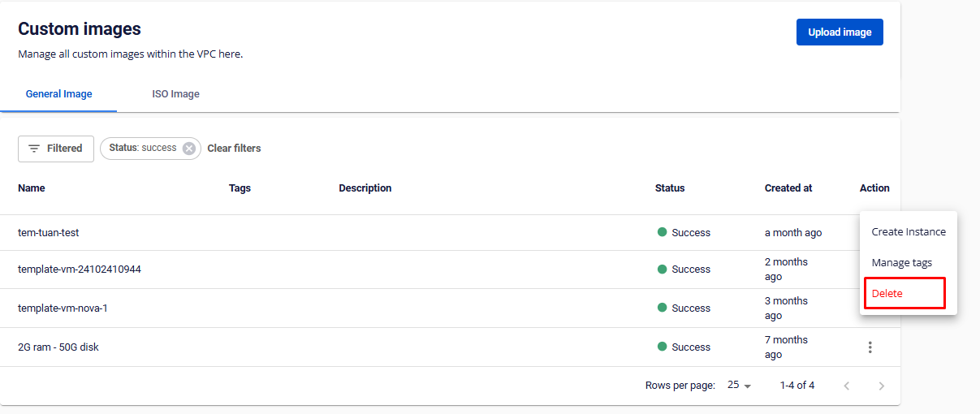
Task: Choose Delete in the action menu
Action: tap(887, 294)
